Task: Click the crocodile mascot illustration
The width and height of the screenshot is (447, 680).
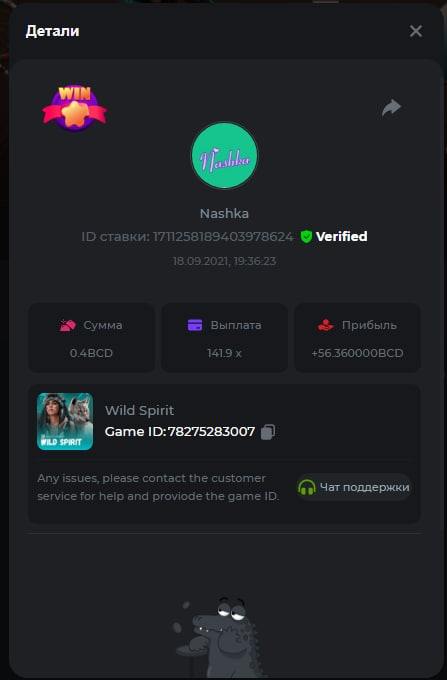Action: click(x=219, y=637)
